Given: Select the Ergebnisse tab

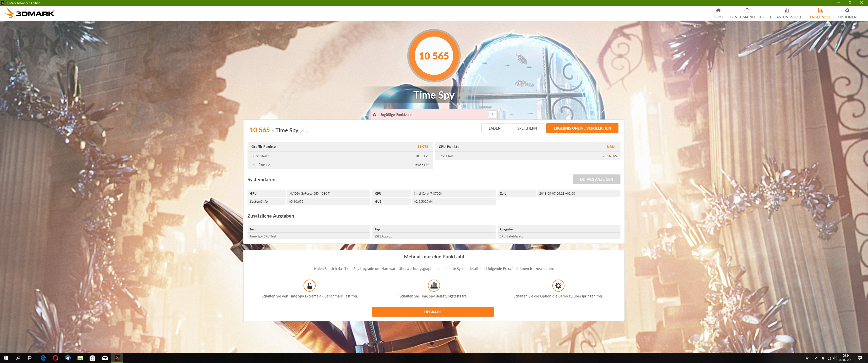Looking at the screenshot, I should (x=820, y=13).
